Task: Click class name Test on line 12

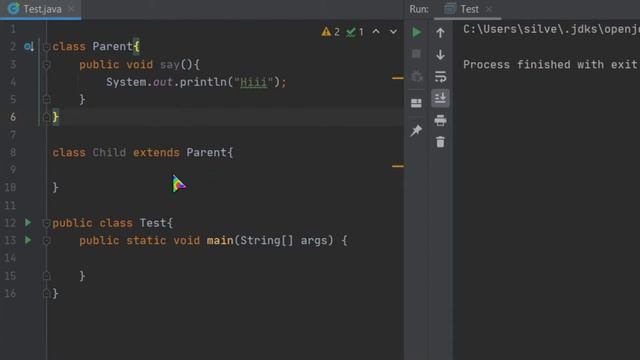Action: point(153,223)
